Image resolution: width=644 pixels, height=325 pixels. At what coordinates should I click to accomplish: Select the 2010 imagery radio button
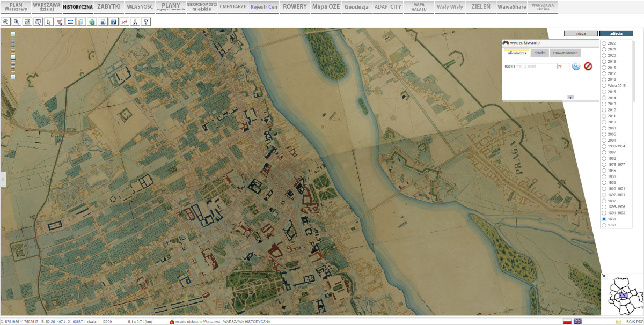coord(604,122)
